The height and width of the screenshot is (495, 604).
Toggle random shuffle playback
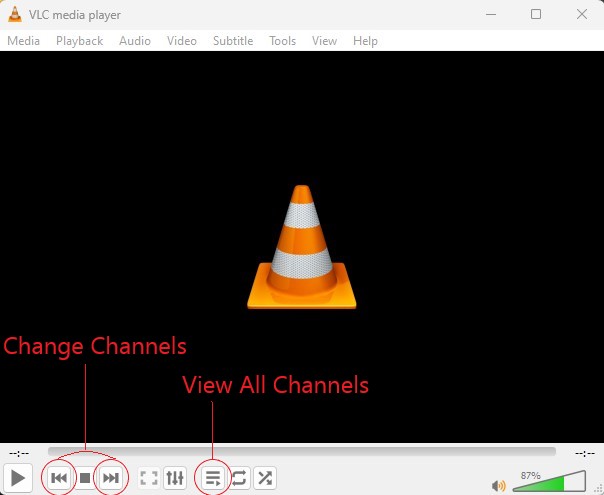click(265, 478)
